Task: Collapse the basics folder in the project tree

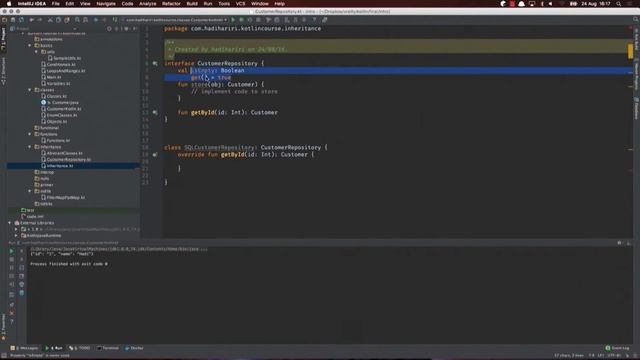Action: coord(30,46)
